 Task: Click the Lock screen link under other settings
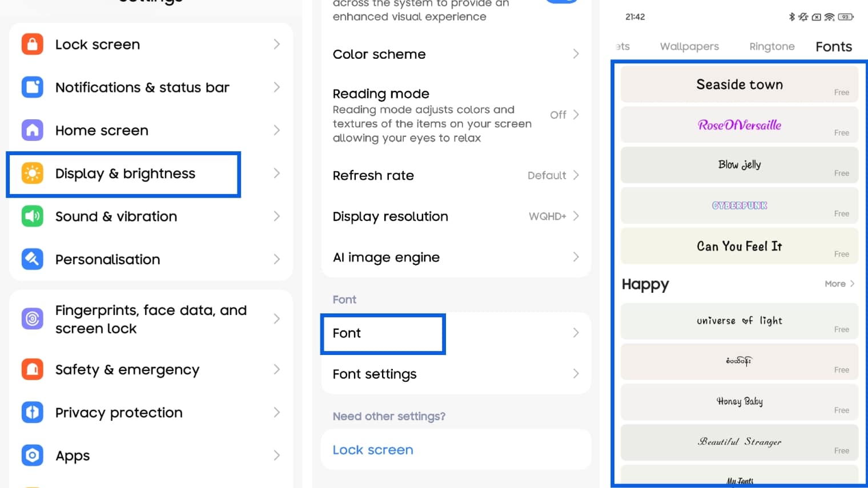[372, 450]
